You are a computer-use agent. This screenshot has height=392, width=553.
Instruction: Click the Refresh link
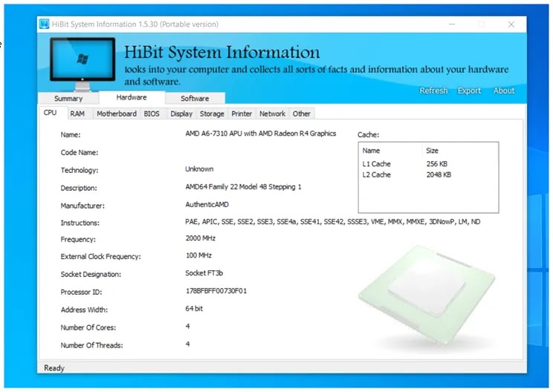433,91
